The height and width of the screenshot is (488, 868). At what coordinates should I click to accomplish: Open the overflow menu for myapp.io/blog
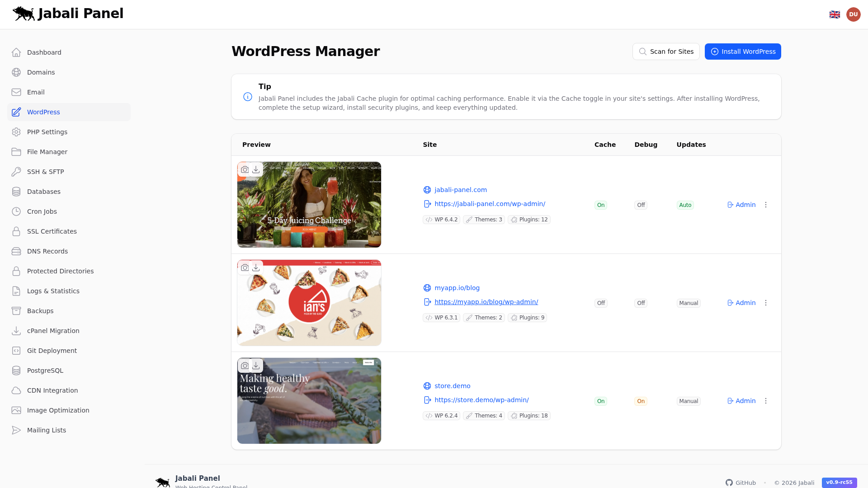click(766, 303)
